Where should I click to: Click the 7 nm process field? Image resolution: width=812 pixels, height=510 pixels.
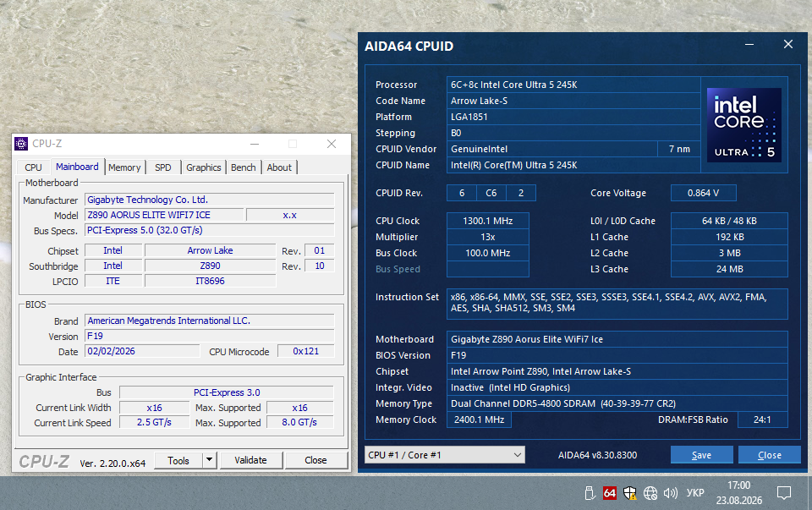coord(679,149)
